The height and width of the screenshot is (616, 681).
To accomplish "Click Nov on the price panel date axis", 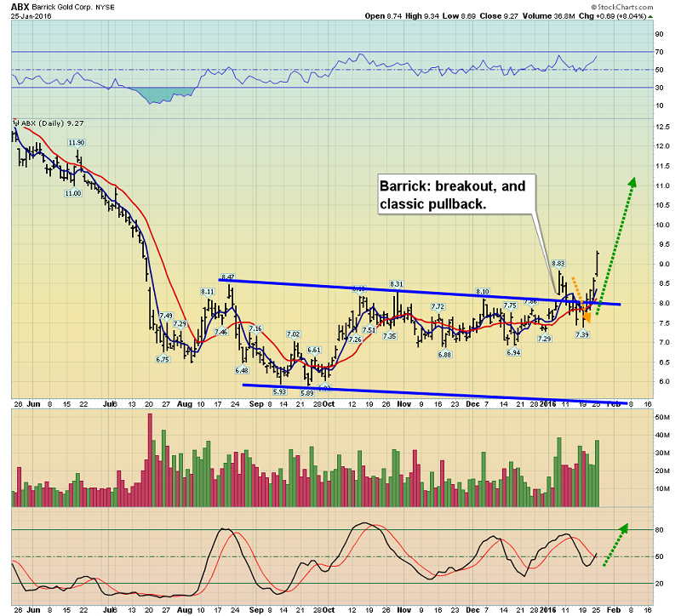I will click(403, 404).
